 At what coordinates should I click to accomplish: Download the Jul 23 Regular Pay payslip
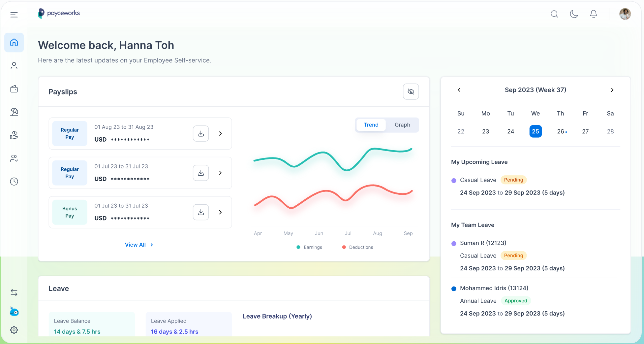click(201, 173)
